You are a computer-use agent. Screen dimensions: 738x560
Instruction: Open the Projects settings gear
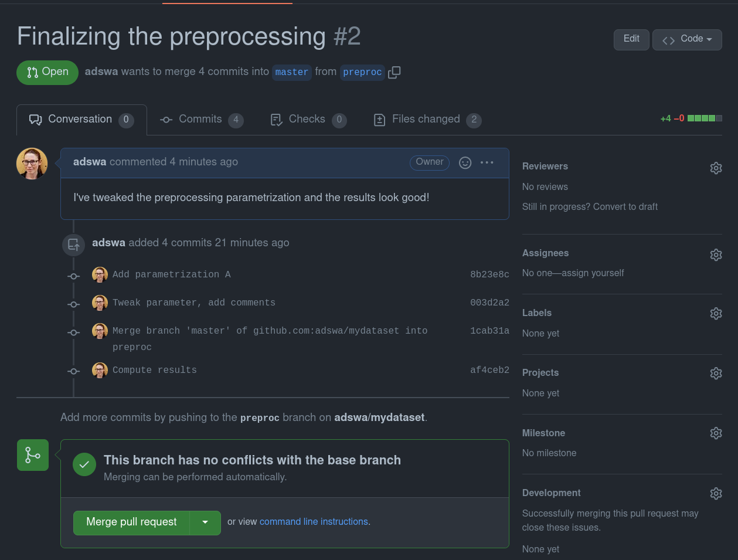click(716, 374)
